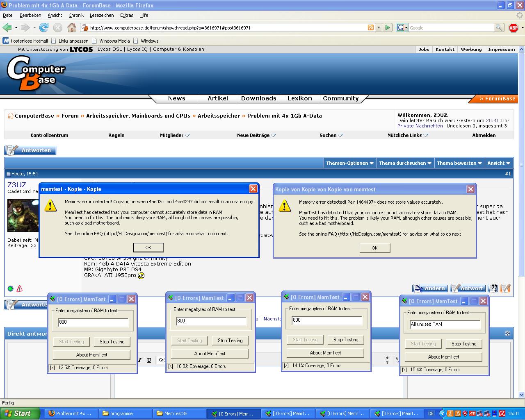Click About MemTest in the 14.1% Coverage window

[x=325, y=352]
